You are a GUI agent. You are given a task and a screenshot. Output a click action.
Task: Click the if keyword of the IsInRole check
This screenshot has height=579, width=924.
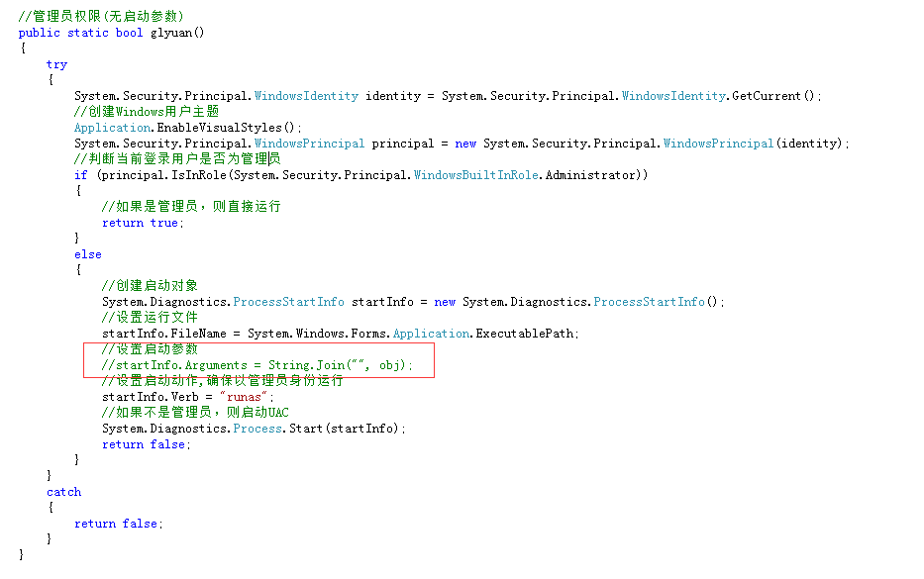pos(80,174)
